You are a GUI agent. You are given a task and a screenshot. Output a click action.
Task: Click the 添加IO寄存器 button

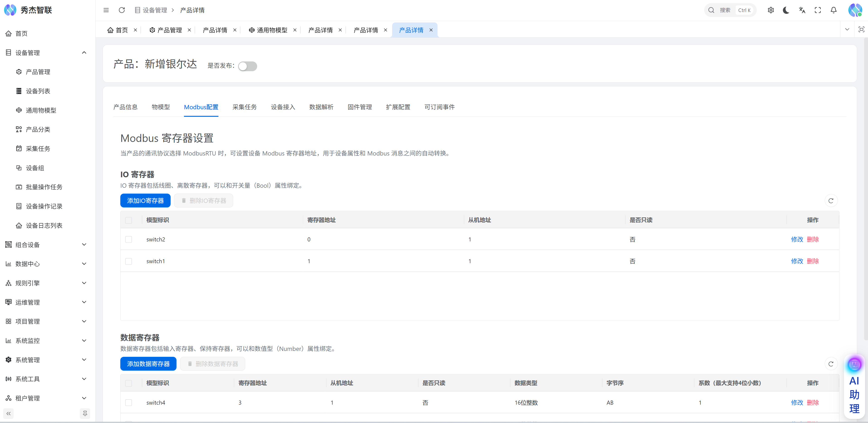pyautogui.click(x=145, y=201)
